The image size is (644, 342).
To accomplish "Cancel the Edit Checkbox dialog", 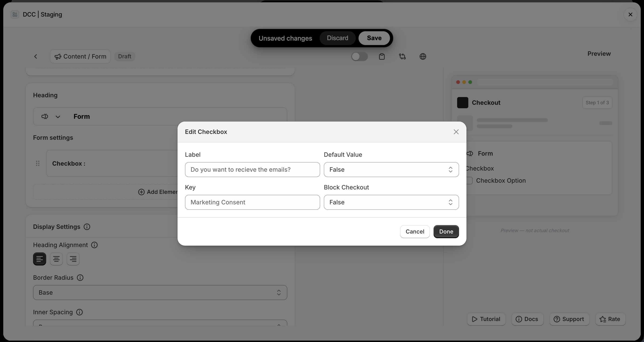I will point(415,232).
